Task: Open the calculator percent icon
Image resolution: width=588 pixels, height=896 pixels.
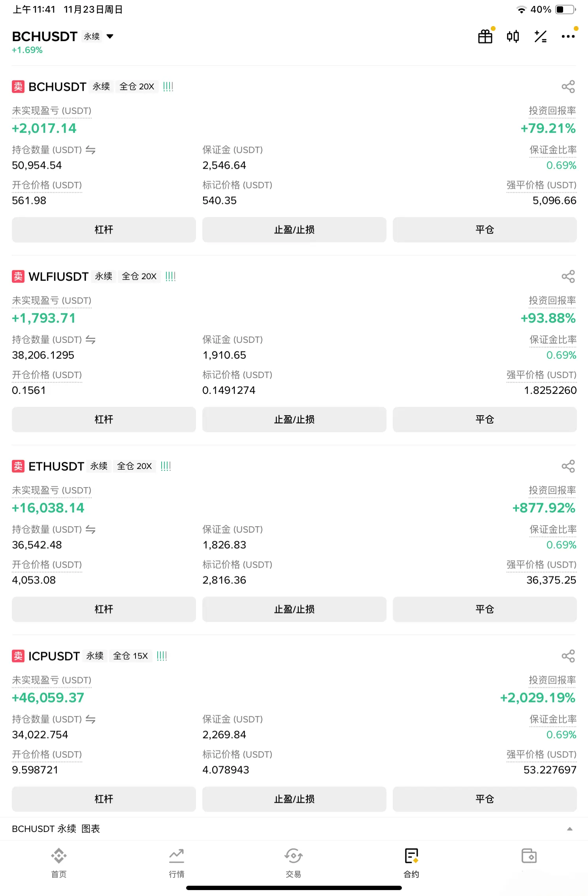Action: tap(541, 36)
